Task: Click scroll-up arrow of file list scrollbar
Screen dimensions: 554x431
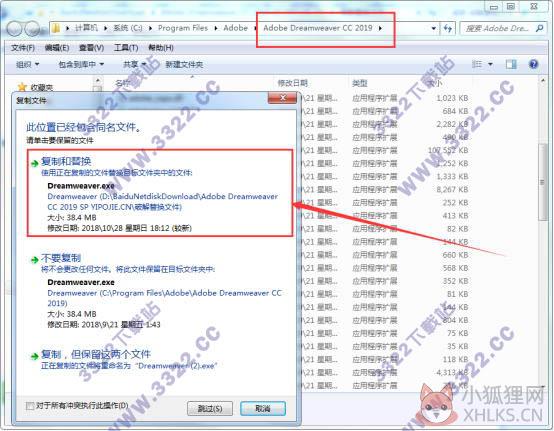Action: tap(542, 81)
